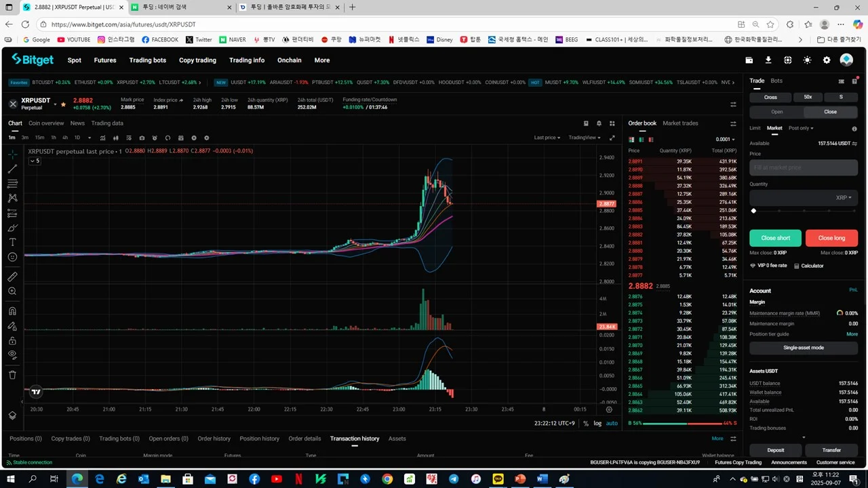Toggle auto scale on the chart
The height and width of the screenshot is (488, 868).
[x=612, y=423]
